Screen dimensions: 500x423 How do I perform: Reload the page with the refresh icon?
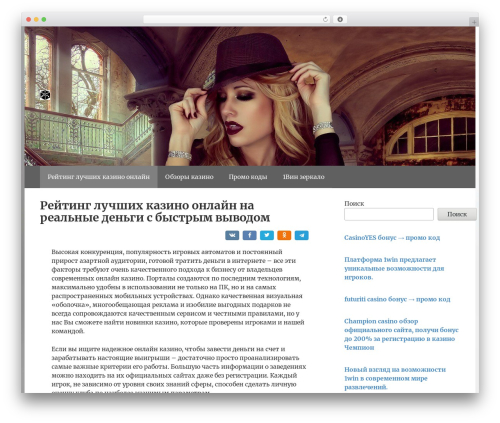[x=325, y=19]
